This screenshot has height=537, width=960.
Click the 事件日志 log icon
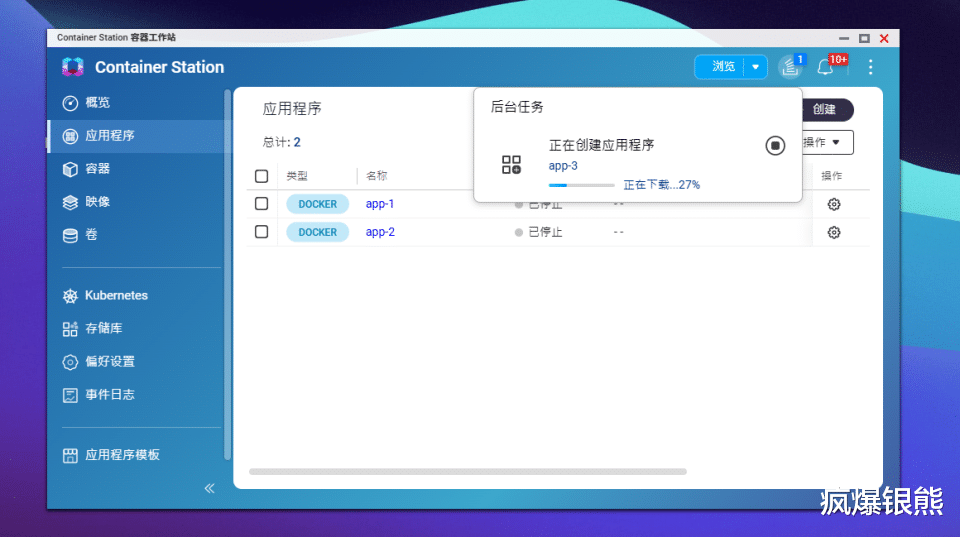pos(70,395)
